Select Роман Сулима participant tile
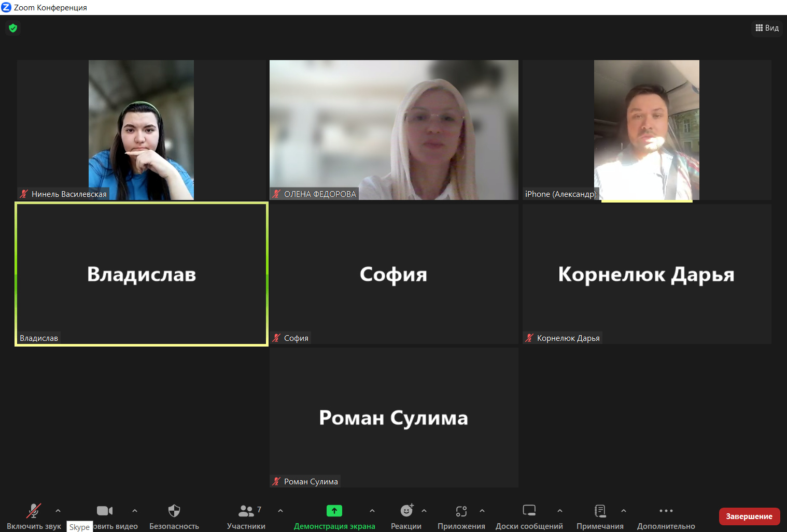This screenshot has height=532, width=787. tap(394, 418)
